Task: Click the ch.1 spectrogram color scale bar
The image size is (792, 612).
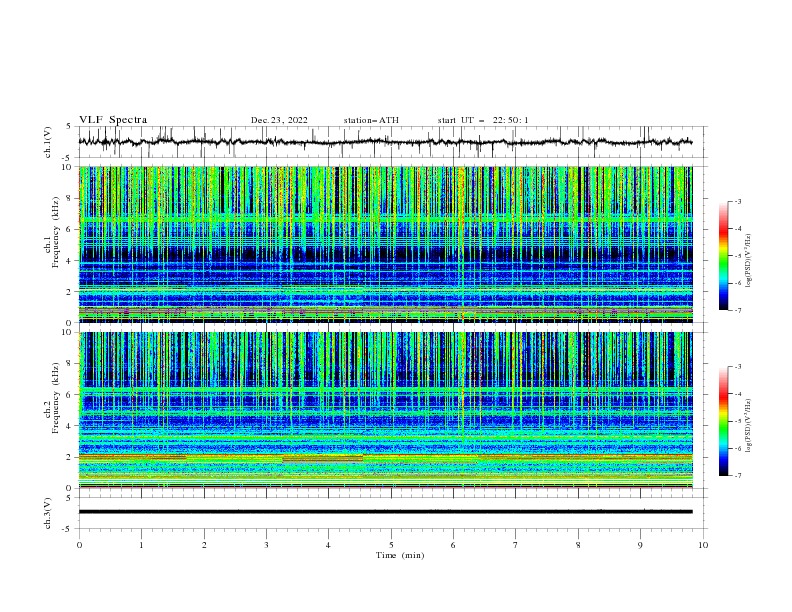Action: (723, 256)
